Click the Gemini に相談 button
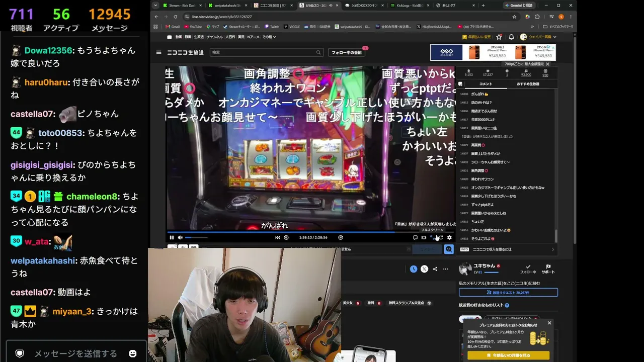The width and height of the screenshot is (644, 362). (520, 6)
